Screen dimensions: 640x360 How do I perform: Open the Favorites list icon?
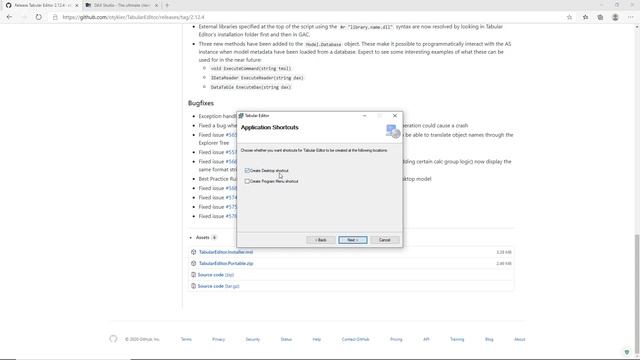point(585,17)
